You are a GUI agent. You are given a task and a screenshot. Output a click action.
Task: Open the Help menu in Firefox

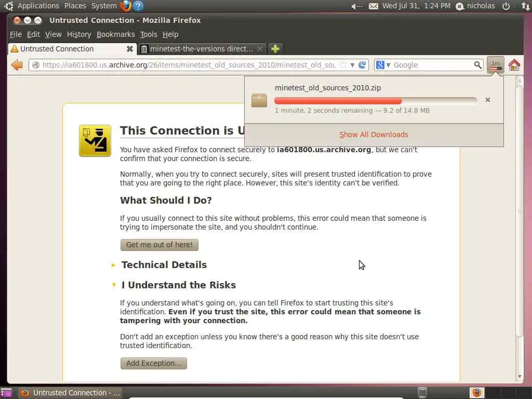point(170,34)
